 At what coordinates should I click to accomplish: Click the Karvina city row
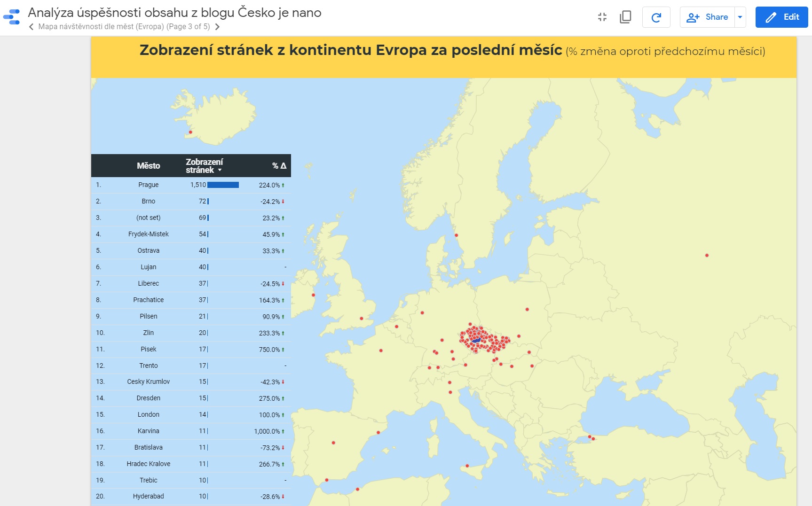click(148, 431)
